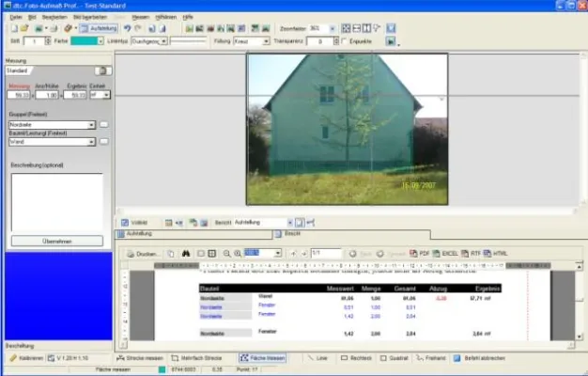The width and height of the screenshot is (588, 376).
Task: Toggle the Fläche messen mode
Action: 263,358
